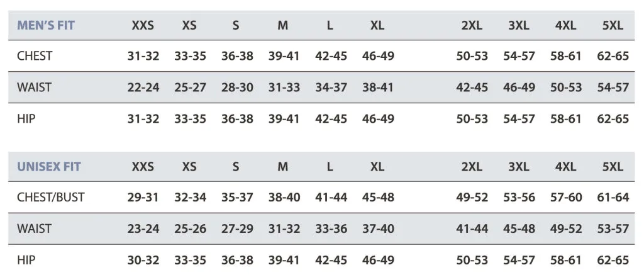The height and width of the screenshot is (277, 644).
Task: Select Men's chest value 39-41 for M
Action: coord(284,56)
